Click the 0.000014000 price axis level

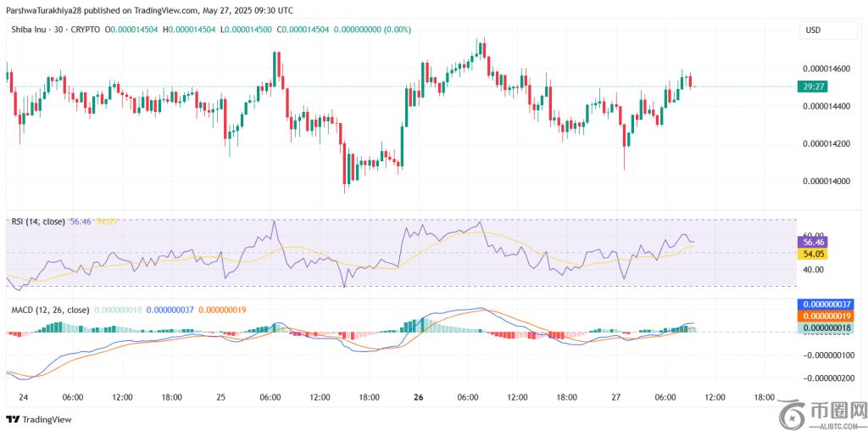point(825,182)
